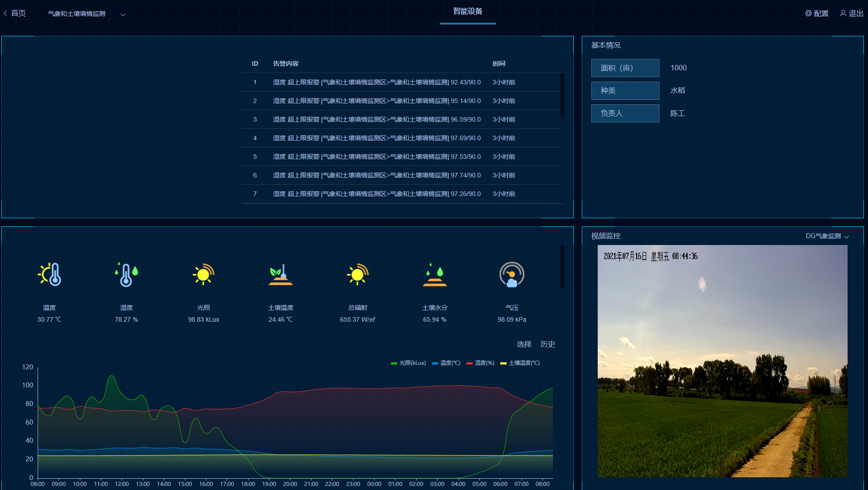Click the 历史 history button

tap(547, 344)
